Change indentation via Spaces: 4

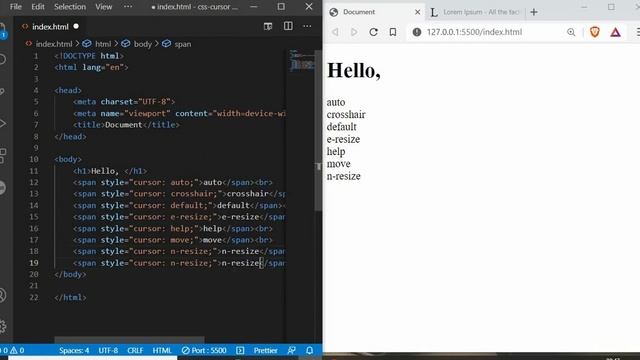[74, 350]
